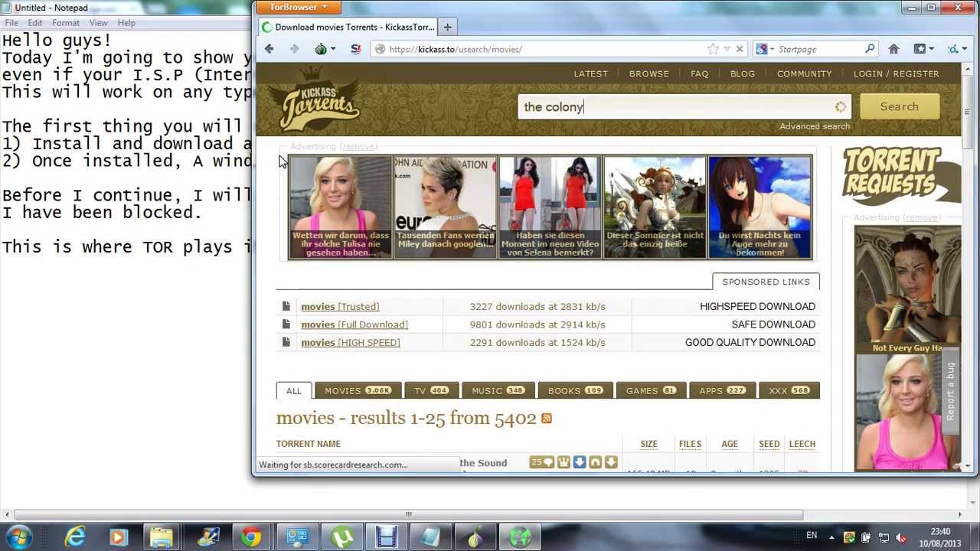Click the KickassTorrents logo
The height and width of the screenshot is (551, 980).
(319, 100)
